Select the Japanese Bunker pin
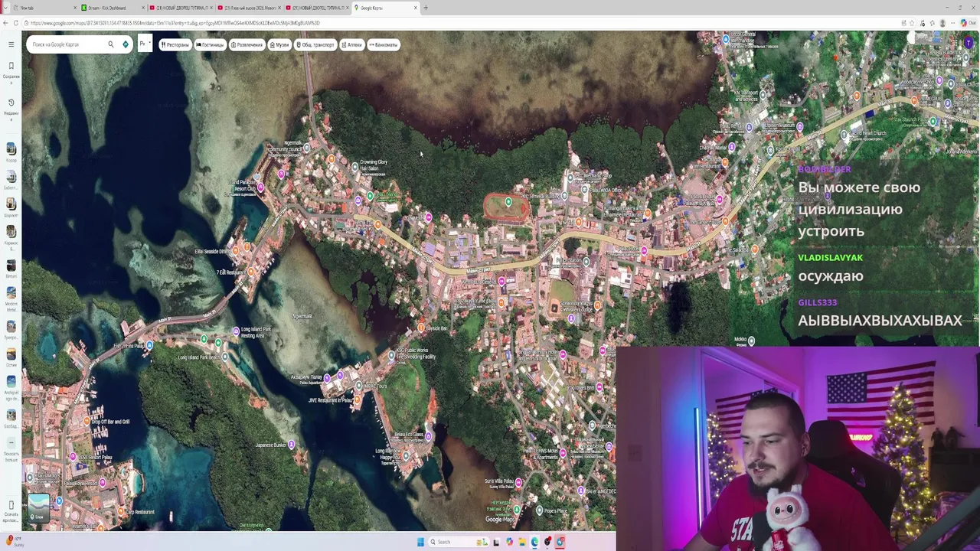Viewport: 980px width, 551px height. click(291, 444)
